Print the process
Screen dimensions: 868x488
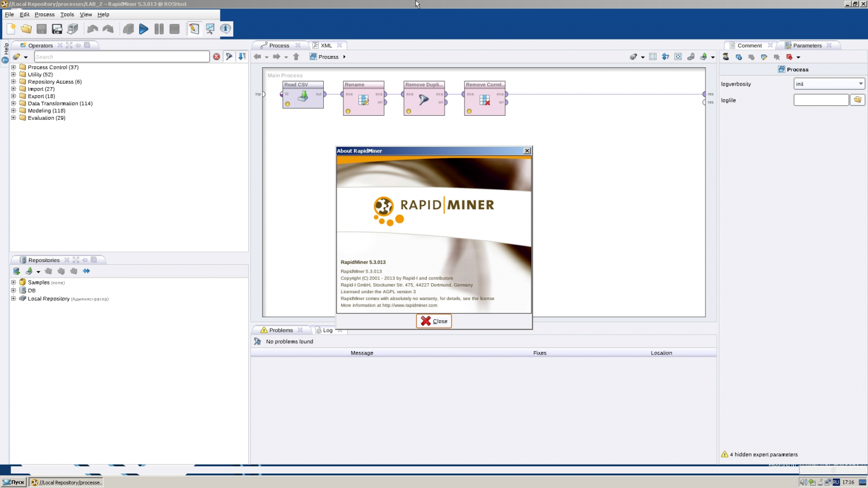pyautogui.click(x=73, y=28)
